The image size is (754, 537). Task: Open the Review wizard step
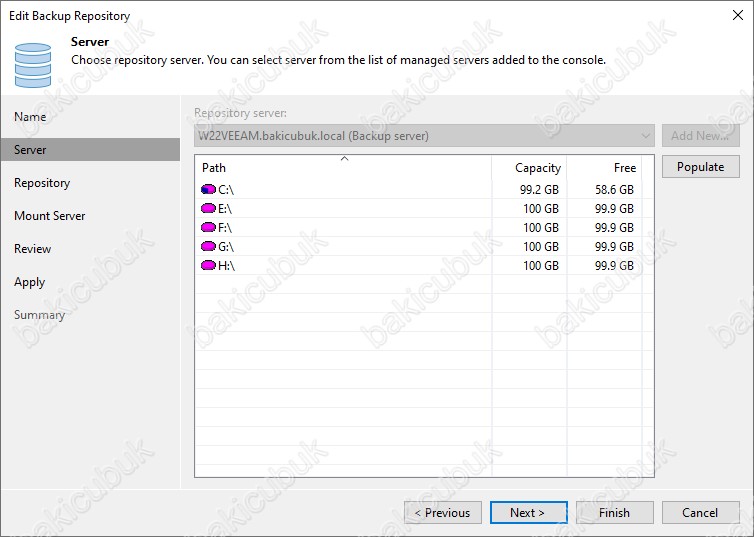pyautogui.click(x=33, y=249)
